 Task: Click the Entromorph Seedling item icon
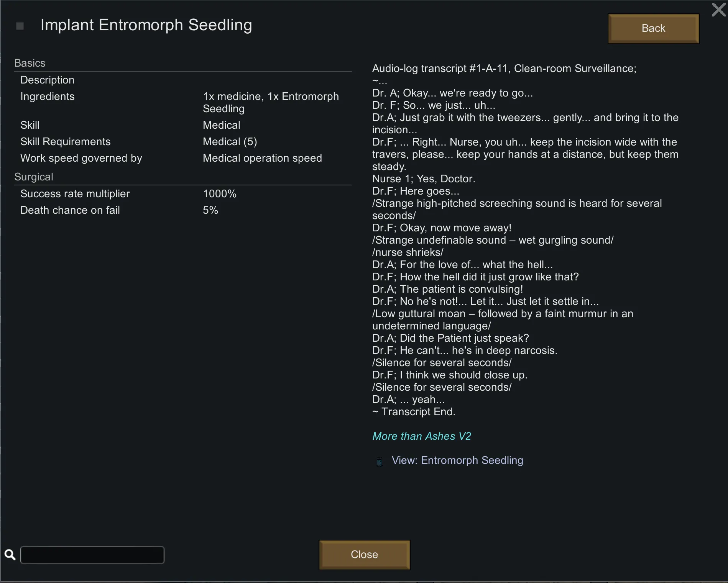coord(380,462)
